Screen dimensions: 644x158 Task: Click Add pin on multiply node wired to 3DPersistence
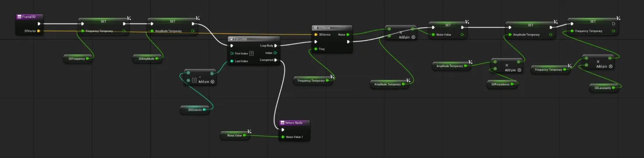(512, 70)
